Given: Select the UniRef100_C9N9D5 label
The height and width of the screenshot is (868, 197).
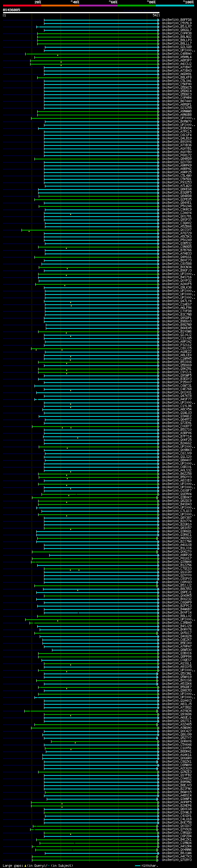Looking at the screenshot, I should click(177, 247).
